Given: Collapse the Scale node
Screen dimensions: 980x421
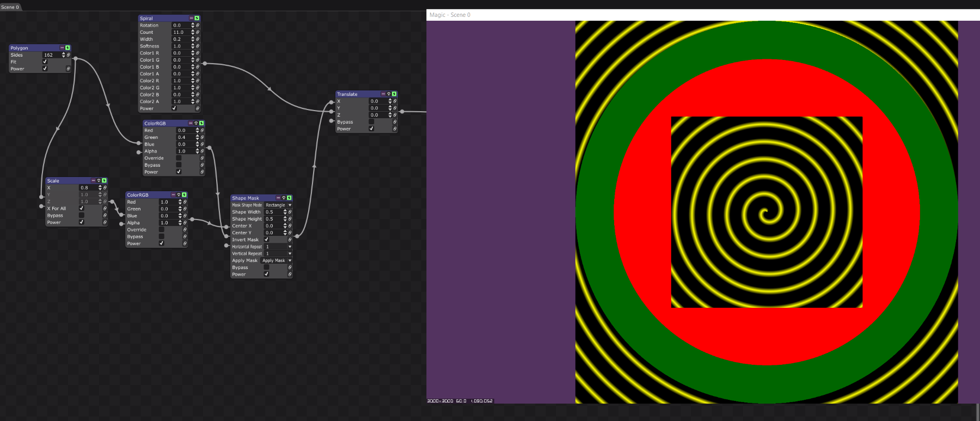Looking at the screenshot, I should click(93, 180).
